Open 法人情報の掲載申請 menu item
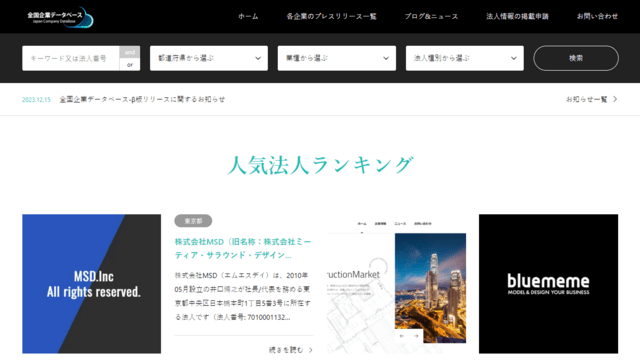 517,16
